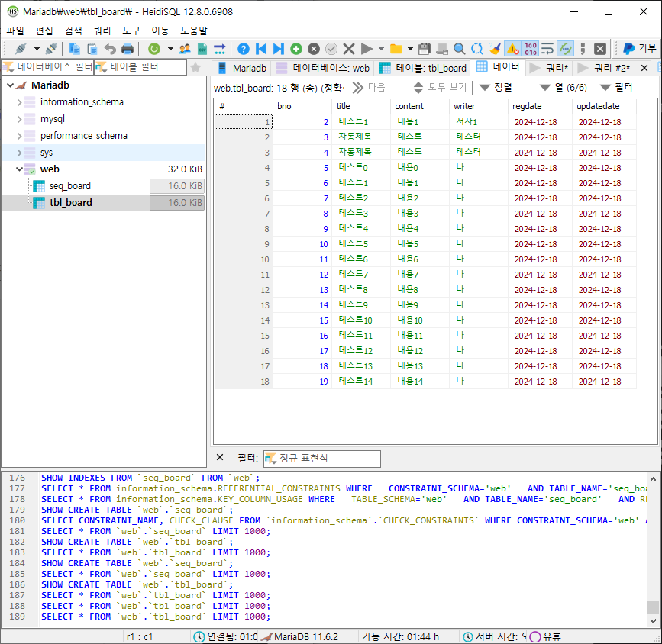Image resolution: width=662 pixels, height=644 pixels.
Task: Open the 쿼리 menu
Action: click(x=102, y=31)
